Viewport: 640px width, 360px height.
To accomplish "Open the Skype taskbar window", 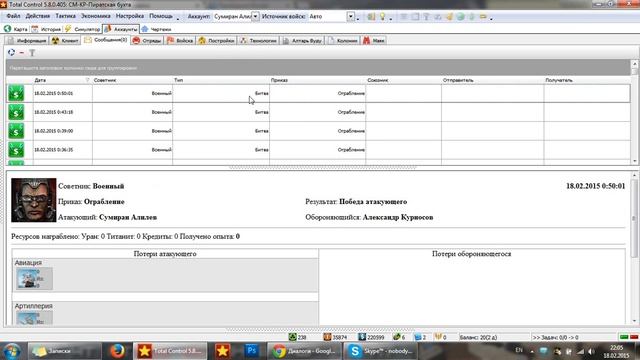I will [380, 351].
